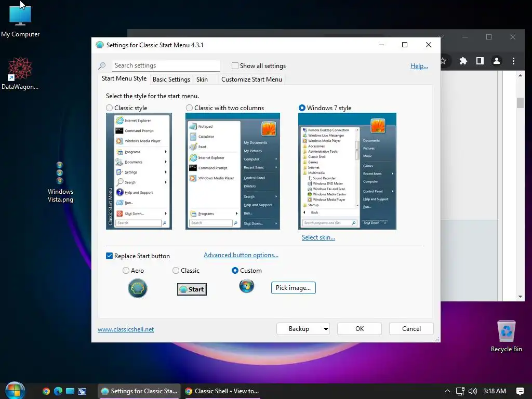Enable the Show all settings checkbox
The image size is (532, 399).
click(235, 66)
